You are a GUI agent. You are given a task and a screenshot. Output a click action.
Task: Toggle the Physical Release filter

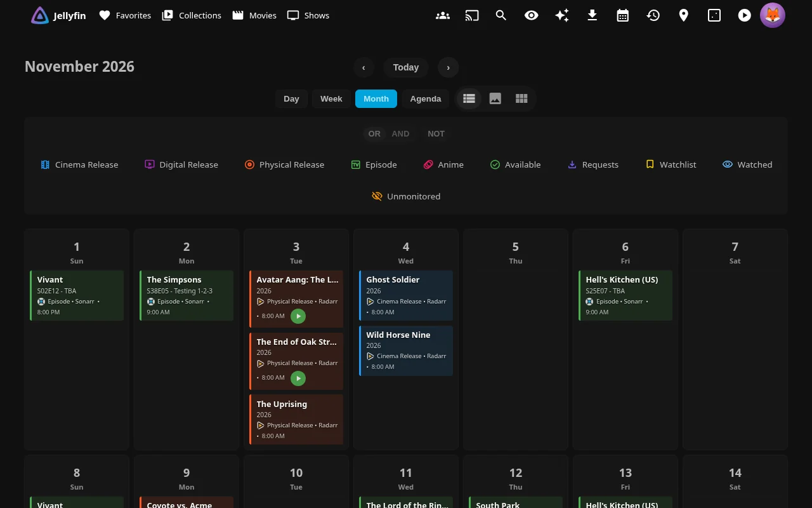pyautogui.click(x=284, y=164)
